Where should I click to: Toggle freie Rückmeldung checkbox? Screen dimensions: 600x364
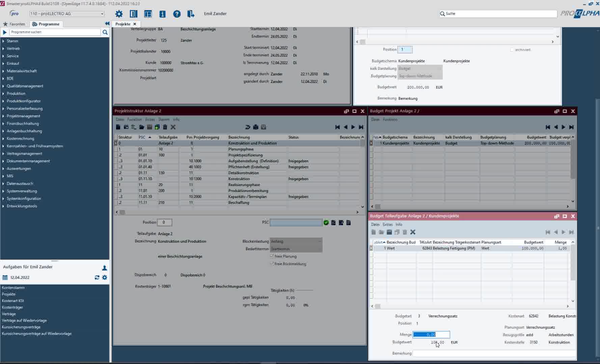[272, 264]
